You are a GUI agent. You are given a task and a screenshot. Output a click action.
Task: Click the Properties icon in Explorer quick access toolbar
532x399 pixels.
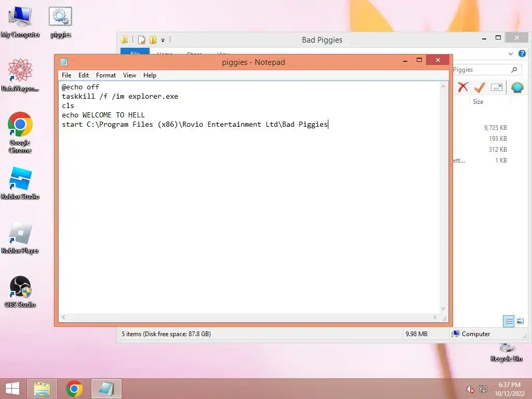click(141, 40)
